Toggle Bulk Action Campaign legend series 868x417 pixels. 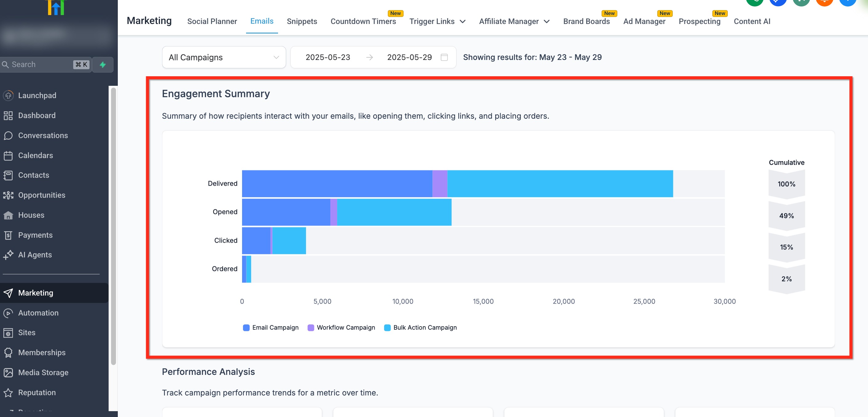420,328
